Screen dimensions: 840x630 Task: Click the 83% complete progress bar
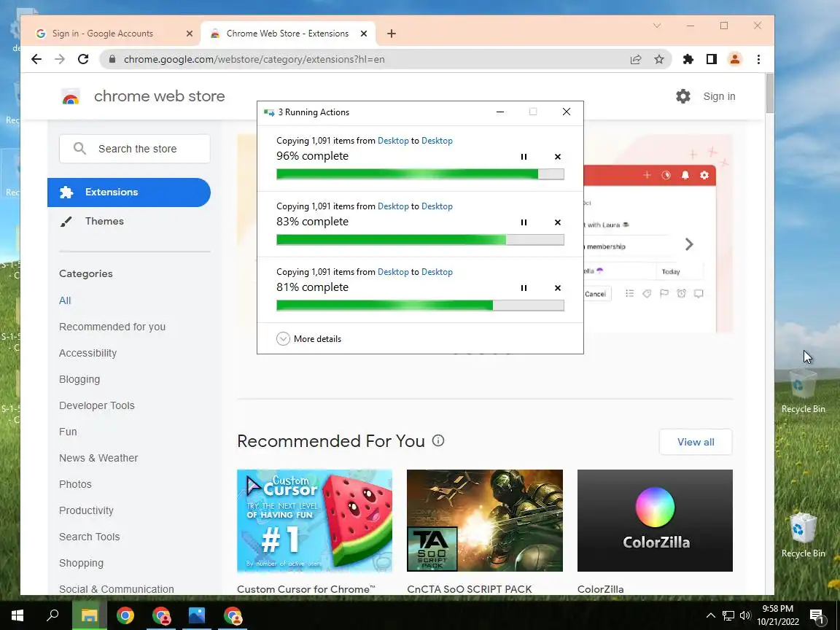[x=420, y=239]
